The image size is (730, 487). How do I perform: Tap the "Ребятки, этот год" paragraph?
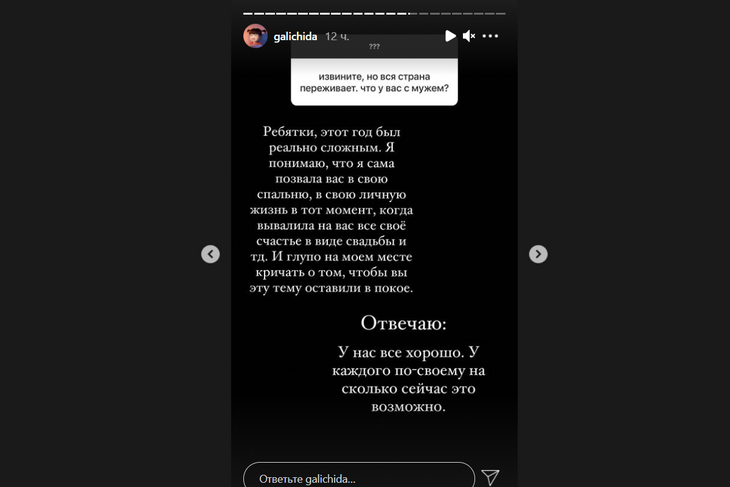point(331,210)
